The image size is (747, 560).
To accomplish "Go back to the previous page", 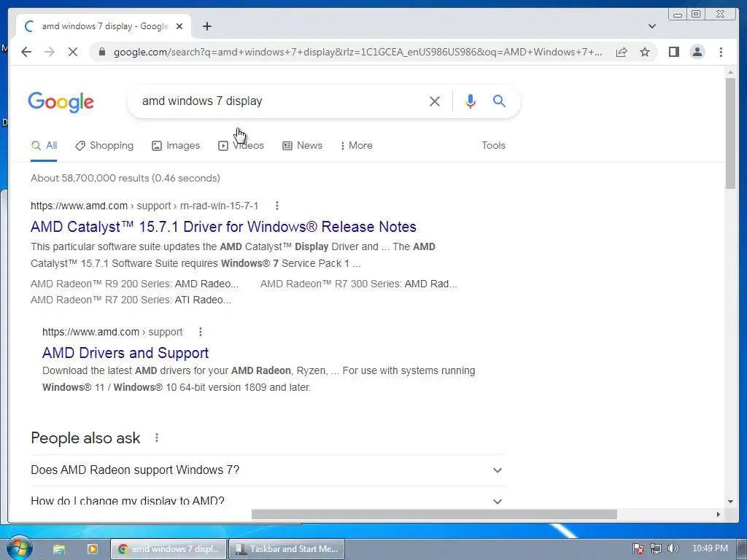I will tap(26, 52).
